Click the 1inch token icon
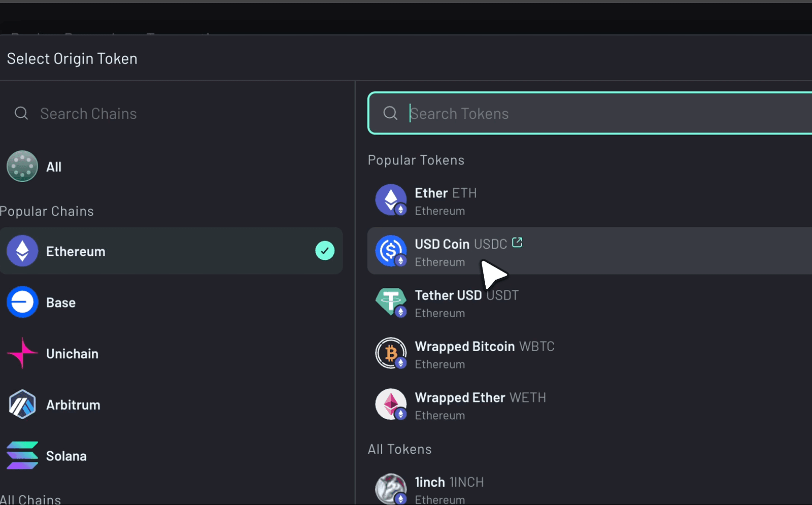 click(x=391, y=488)
